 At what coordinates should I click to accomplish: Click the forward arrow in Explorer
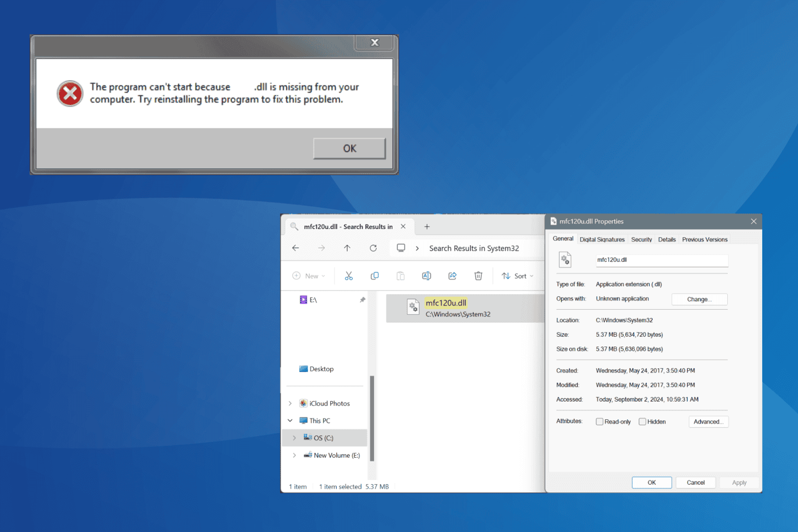322,248
